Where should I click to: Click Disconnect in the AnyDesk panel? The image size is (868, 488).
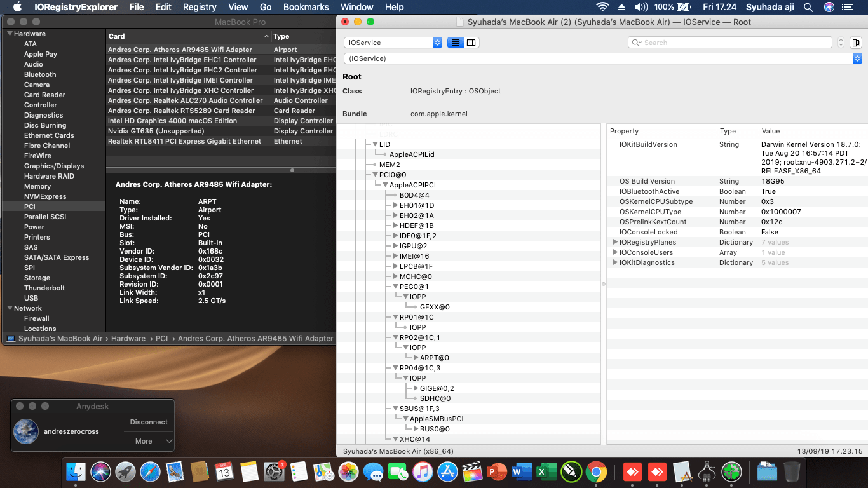click(x=149, y=422)
